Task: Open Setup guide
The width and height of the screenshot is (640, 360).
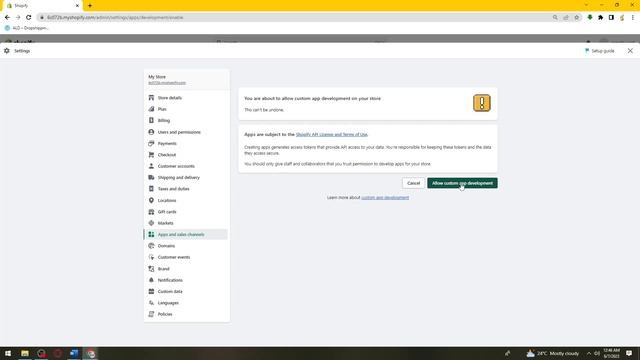Action: point(599,51)
